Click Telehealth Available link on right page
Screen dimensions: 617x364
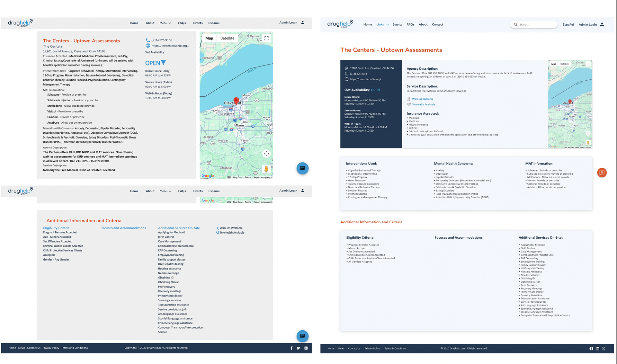pos(424,104)
